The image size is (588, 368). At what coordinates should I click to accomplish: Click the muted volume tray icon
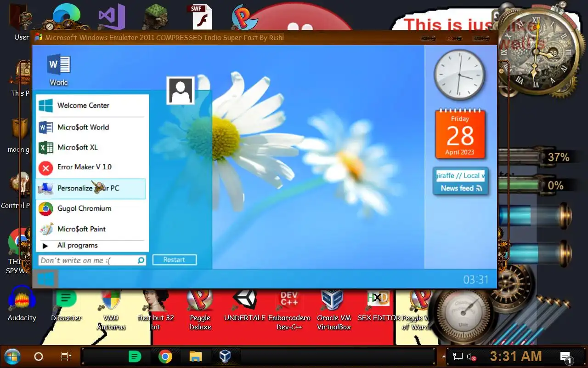[x=471, y=356]
